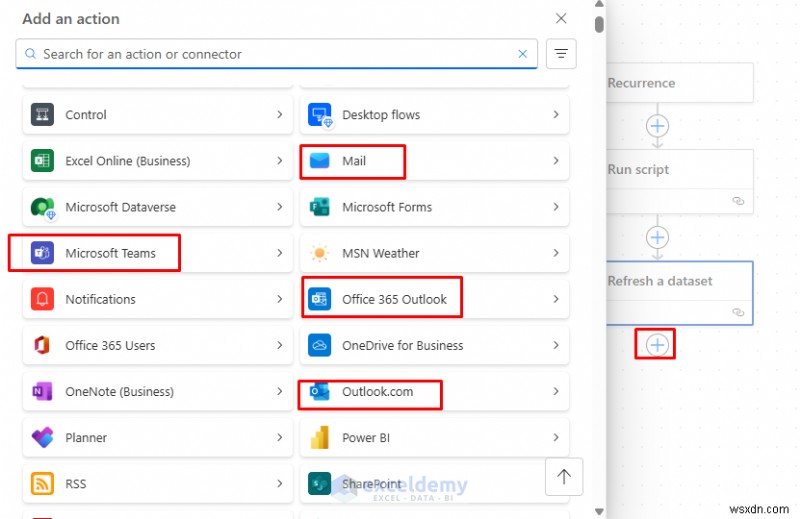This screenshot has width=800, height=519.
Task: Click the search magnifier icon
Action: pyautogui.click(x=30, y=54)
